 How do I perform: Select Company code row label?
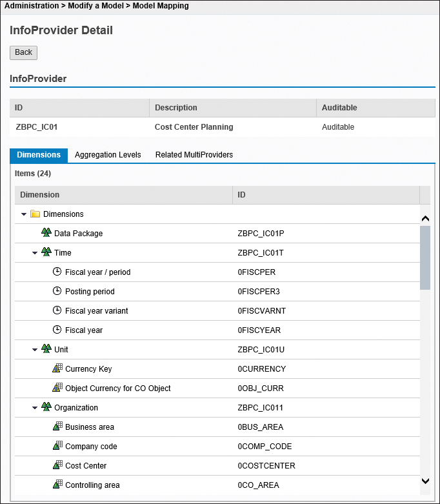[x=91, y=447]
